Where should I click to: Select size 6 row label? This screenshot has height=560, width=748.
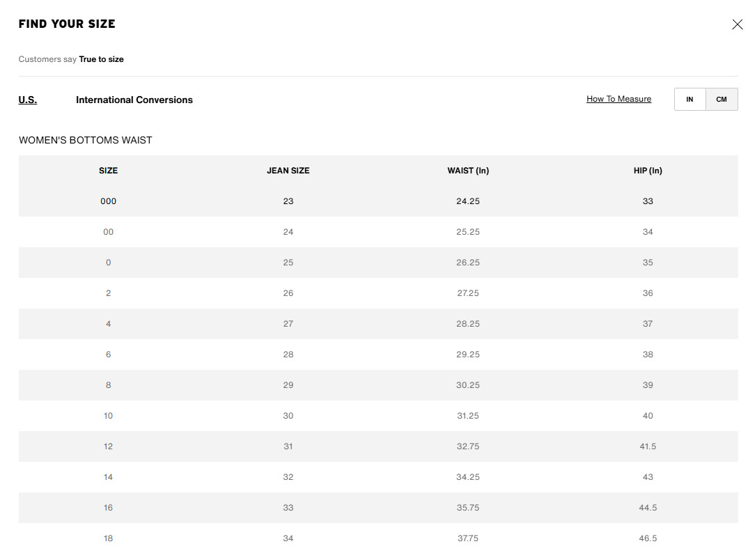click(x=108, y=355)
